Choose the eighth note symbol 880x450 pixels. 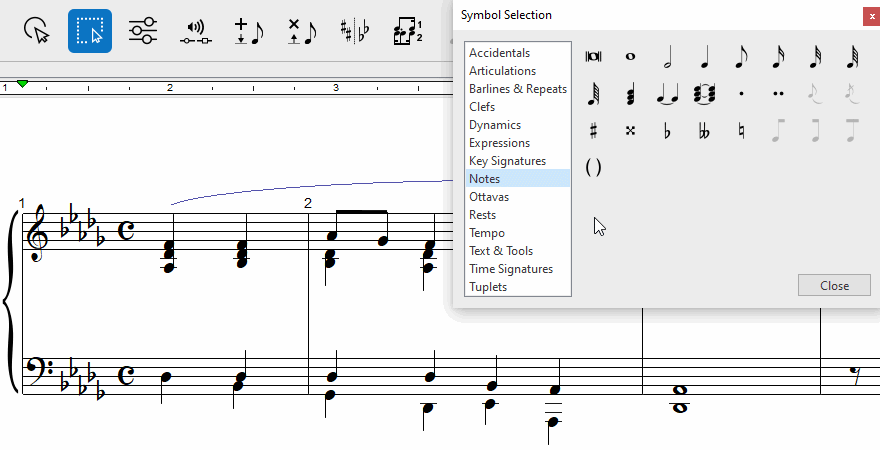tap(741, 57)
